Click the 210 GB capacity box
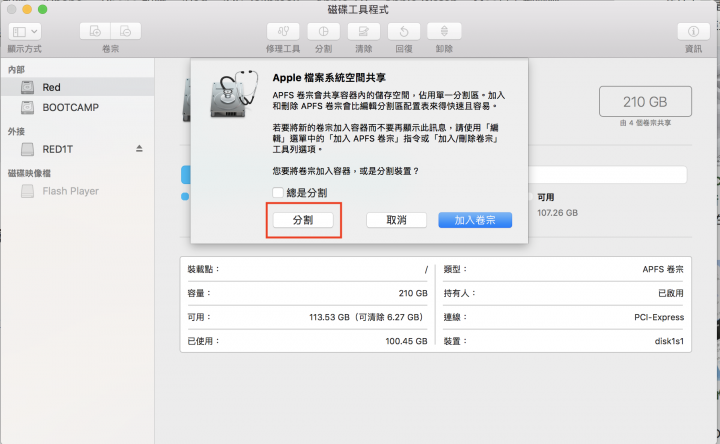 [x=645, y=101]
